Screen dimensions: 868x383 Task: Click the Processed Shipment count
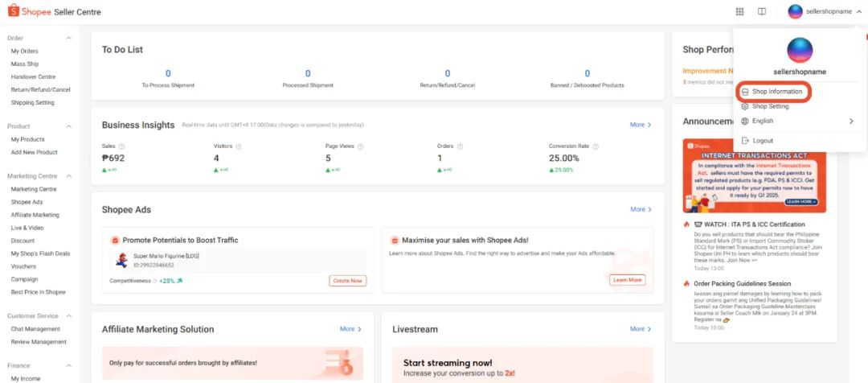(x=308, y=73)
